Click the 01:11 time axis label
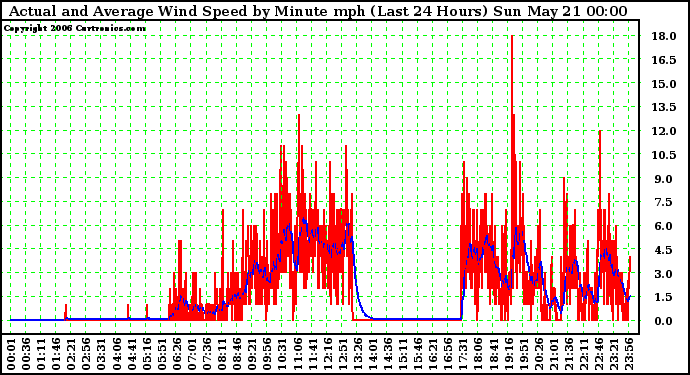The width and height of the screenshot is (690, 375). pyautogui.click(x=41, y=354)
